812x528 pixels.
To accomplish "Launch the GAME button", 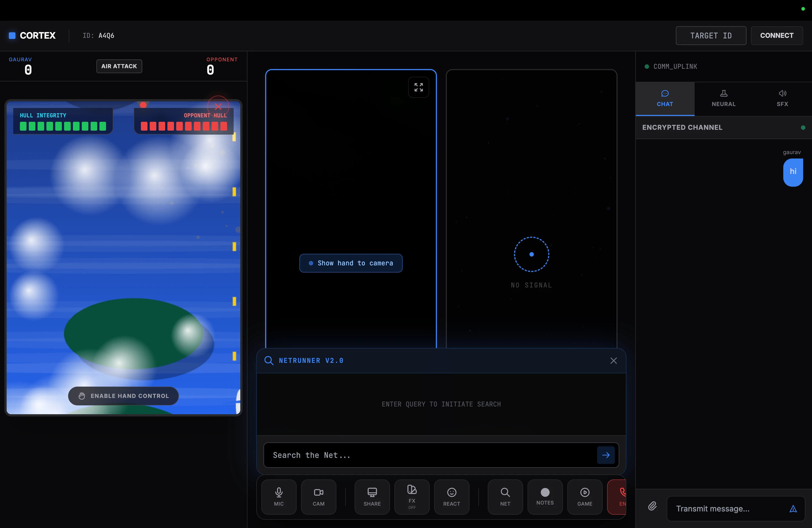I will click(584, 497).
